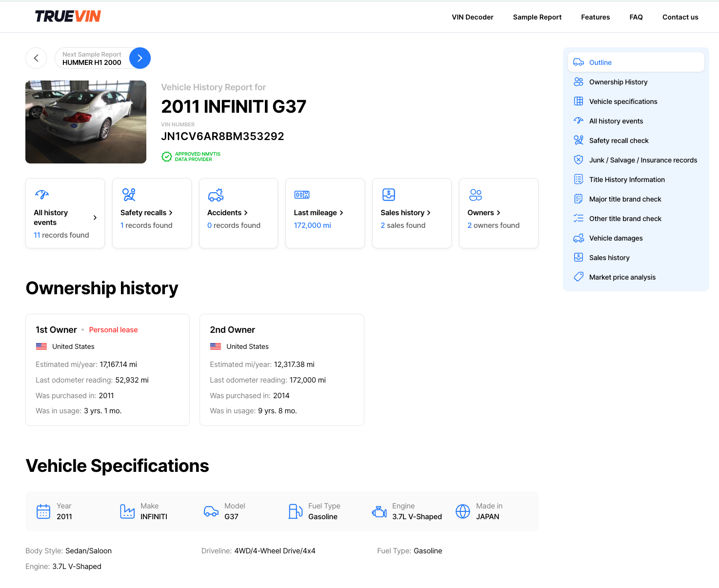
Task: Click the factory icon beside Make INFINITI
Action: (127, 511)
